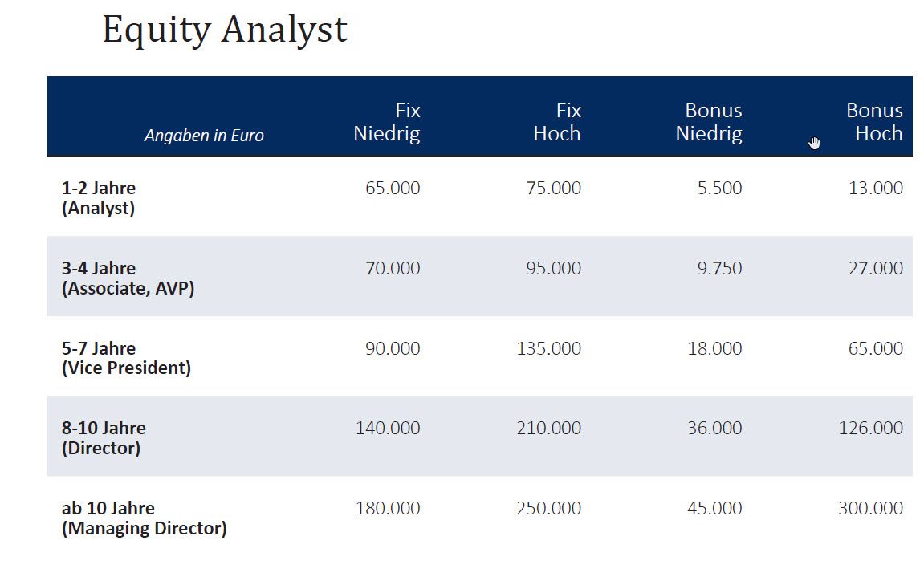Viewport: 924px width, 573px height.
Task: Select the '1-2 Jahre (Analyst)' row label
Action: 99,198
